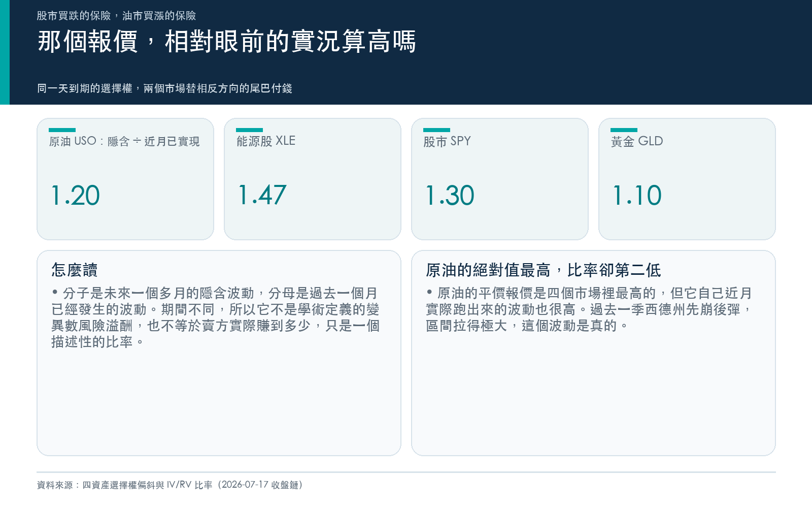The width and height of the screenshot is (812, 508).
Task: Select the 能源股 XLE label
Action: click(266, 141)
